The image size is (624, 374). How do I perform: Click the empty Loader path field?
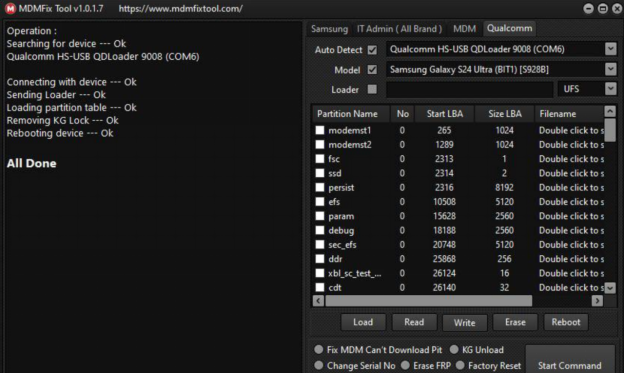(x=470, y=89)
